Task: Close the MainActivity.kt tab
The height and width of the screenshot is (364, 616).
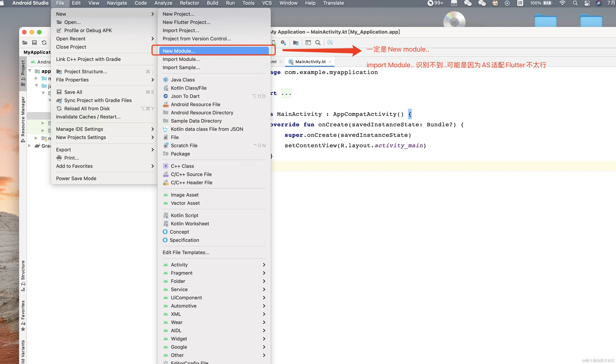Action: pos(330,61)
